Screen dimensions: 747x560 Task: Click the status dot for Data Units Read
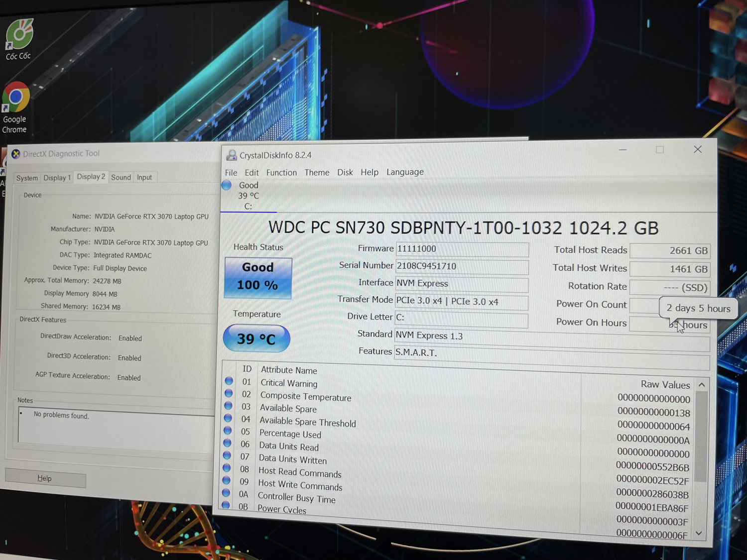tap(228, 443)
